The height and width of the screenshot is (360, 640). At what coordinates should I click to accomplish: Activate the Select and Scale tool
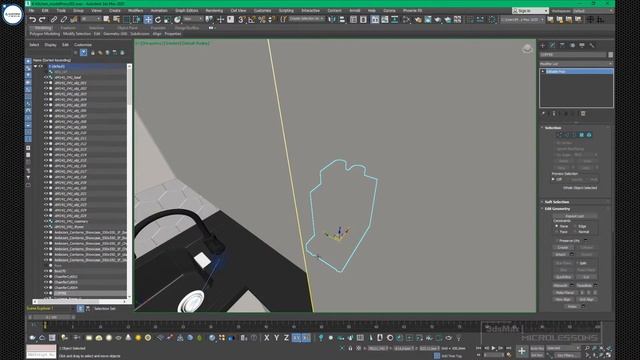pyautogui.click(x=167, y=20)
